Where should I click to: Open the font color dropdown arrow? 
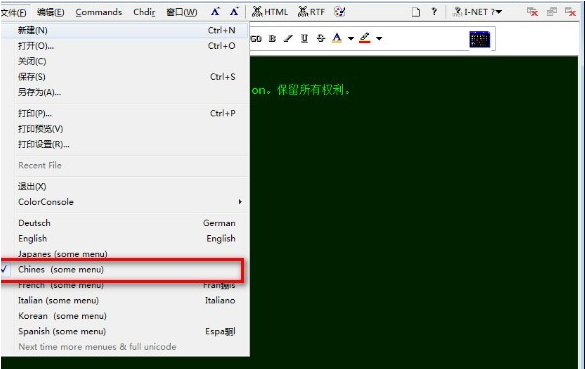click(x=351, y=38)
